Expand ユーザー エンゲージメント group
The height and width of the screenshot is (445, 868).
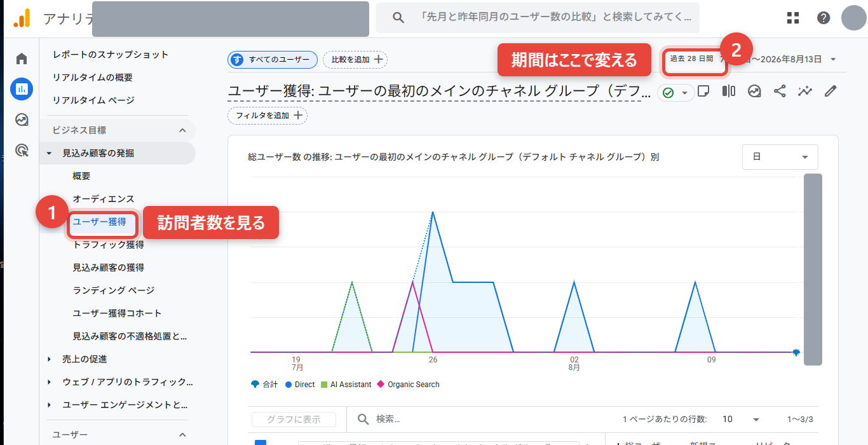click(50, 405)
